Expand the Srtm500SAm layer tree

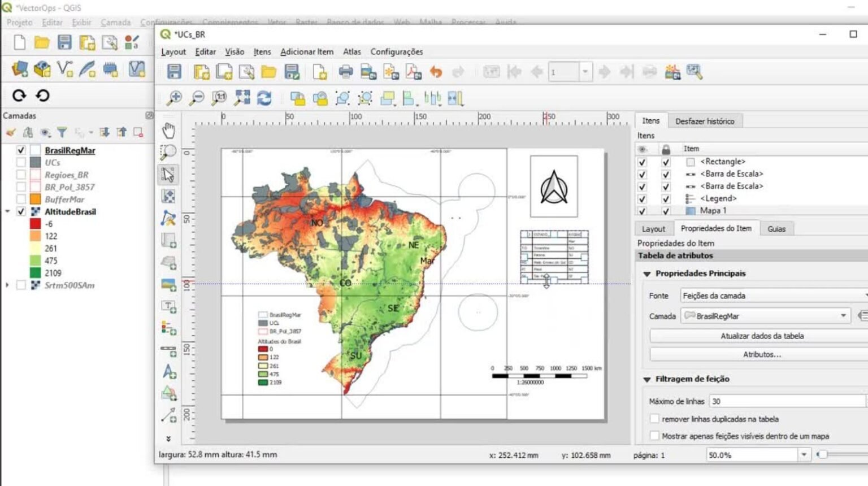point(7,285)
